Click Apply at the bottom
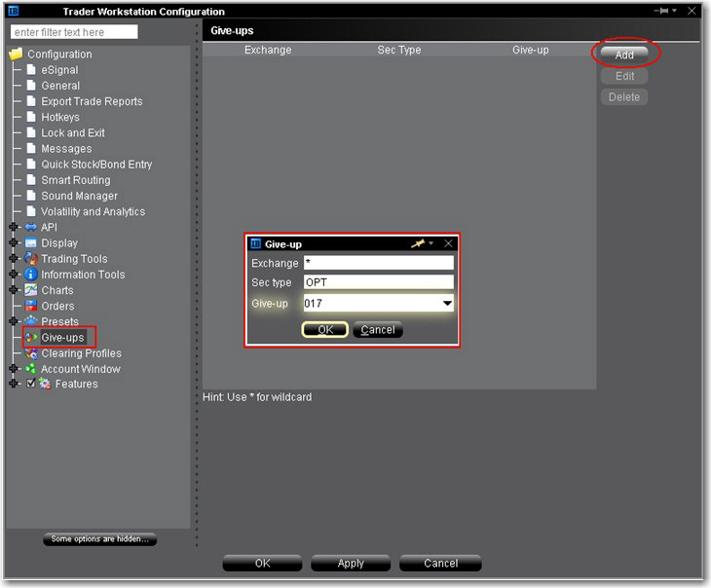The height and width of the screenshot is (588, 711). [x=351, y=563]
